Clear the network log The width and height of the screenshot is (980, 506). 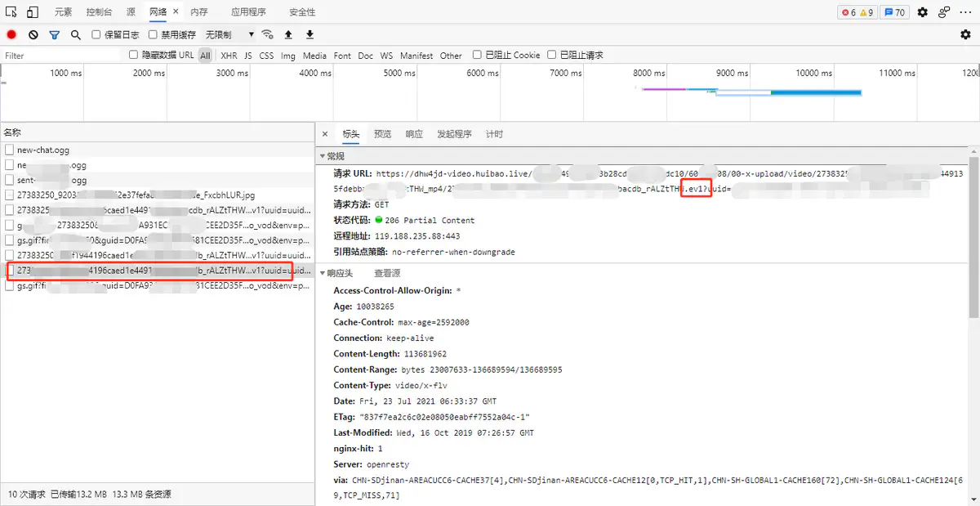[33, 35]
